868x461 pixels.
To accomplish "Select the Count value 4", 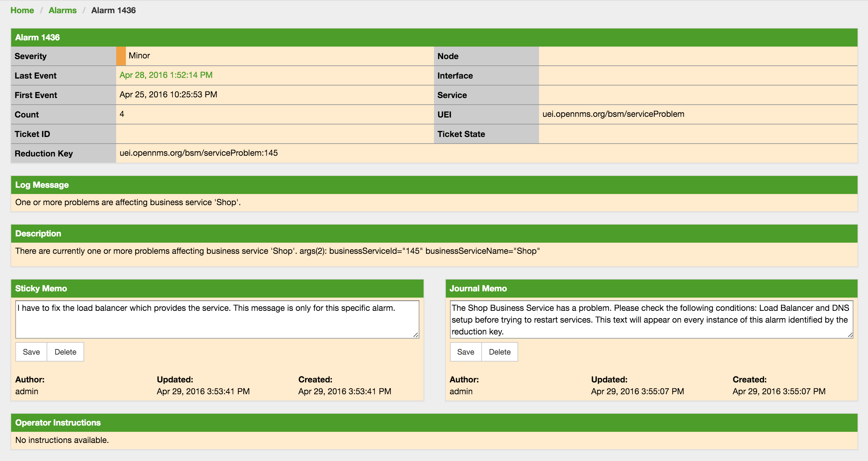I will (121, 114).
